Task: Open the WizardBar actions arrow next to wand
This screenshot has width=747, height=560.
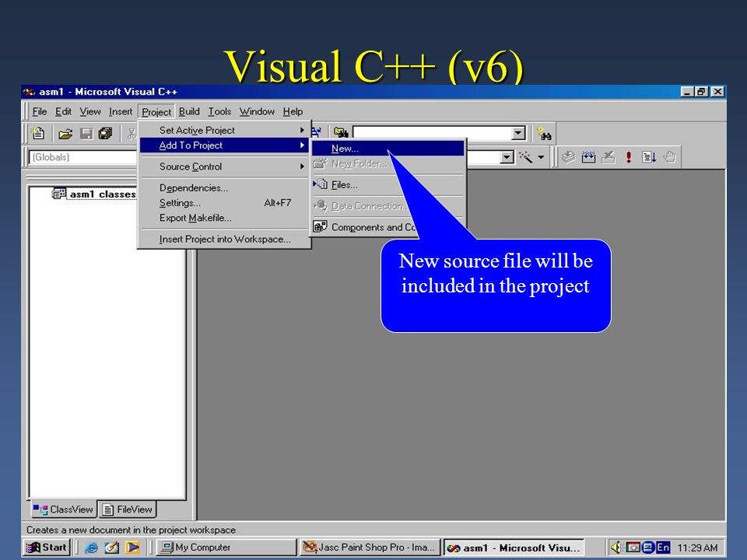Action: click(542, 156)
